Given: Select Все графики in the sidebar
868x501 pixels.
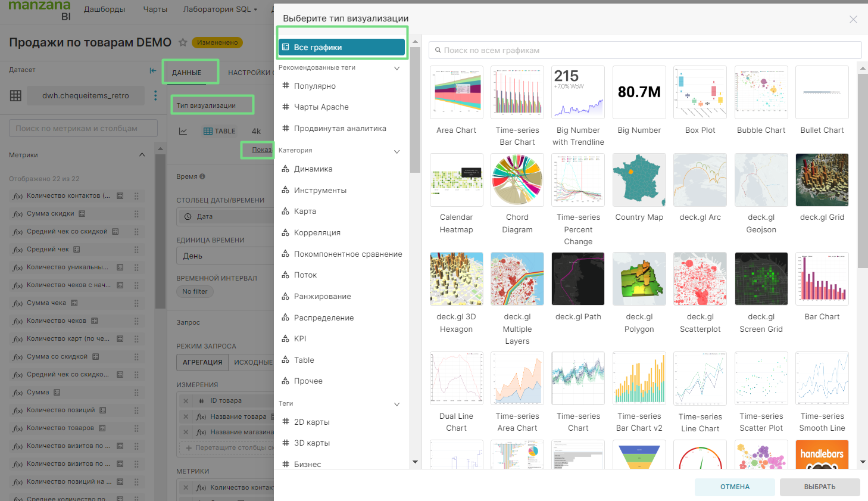Looking at the screenshot, I should (x=342, y=47).
